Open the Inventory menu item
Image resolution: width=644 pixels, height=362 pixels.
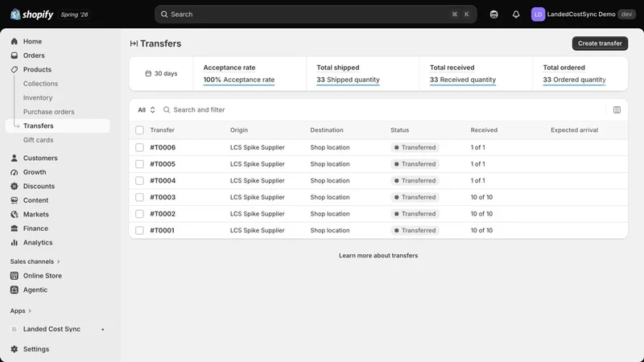pos(38,97)
